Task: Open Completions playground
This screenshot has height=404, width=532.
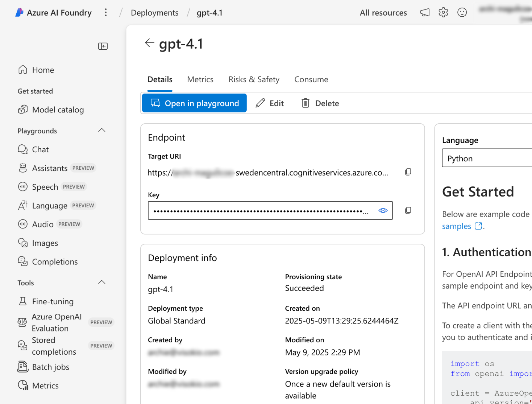Action: (x=48, y=262)
